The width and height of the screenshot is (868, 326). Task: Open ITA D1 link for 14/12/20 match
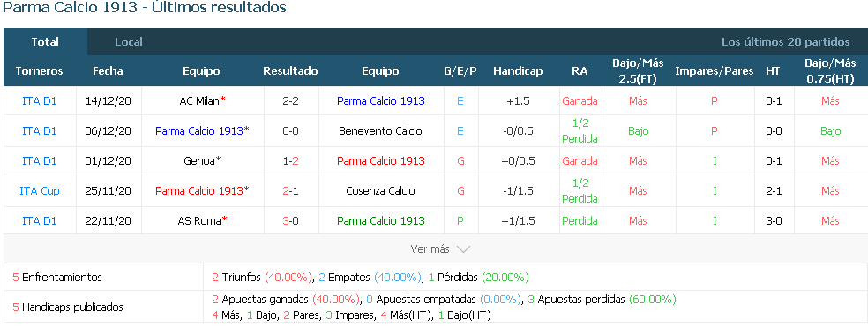tap(40, 101)
